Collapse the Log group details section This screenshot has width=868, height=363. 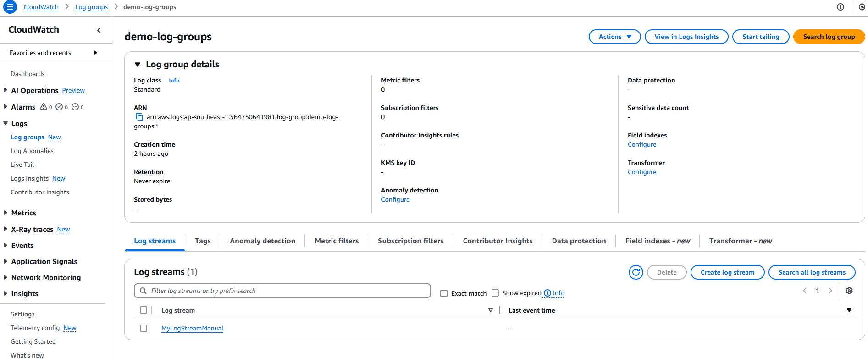click(x=138, y=65)
